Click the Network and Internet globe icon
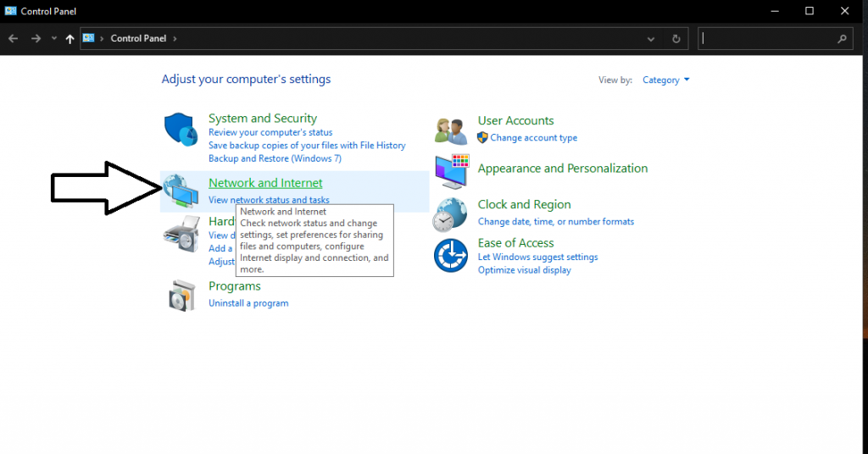This screenshot has width=868, height=454. (x=181, y=191)
